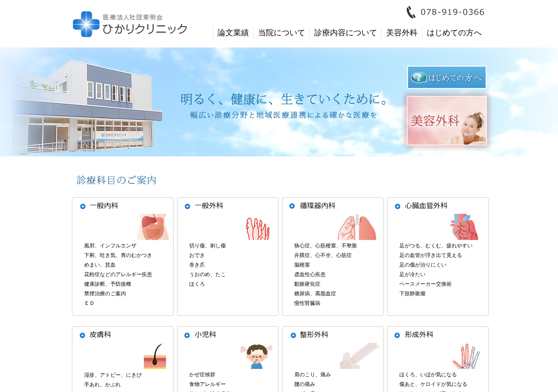Image resolution: width=558 pixels, height=392 pixels.
Task: Click the stomach illustration in 一般内科
Action: 152,227
